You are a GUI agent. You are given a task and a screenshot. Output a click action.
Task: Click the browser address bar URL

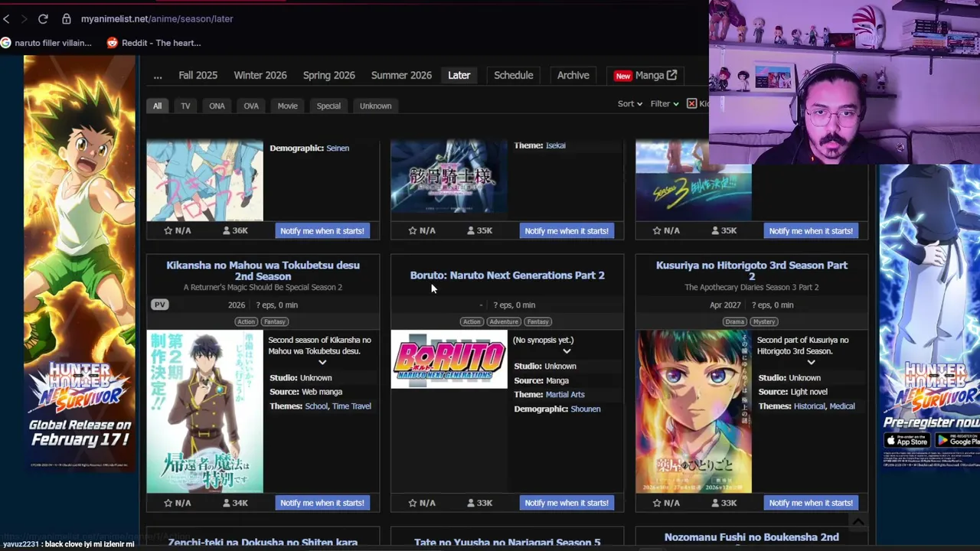pos(157,18)
